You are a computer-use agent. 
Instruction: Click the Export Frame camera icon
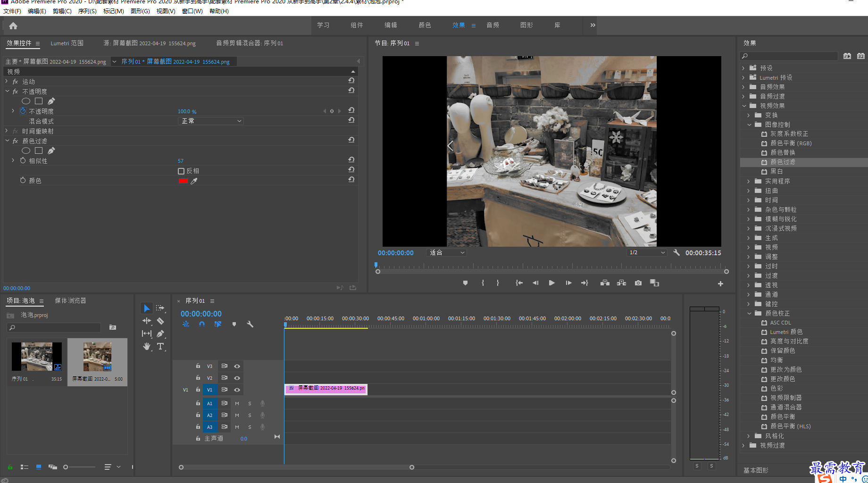(638, 283)
